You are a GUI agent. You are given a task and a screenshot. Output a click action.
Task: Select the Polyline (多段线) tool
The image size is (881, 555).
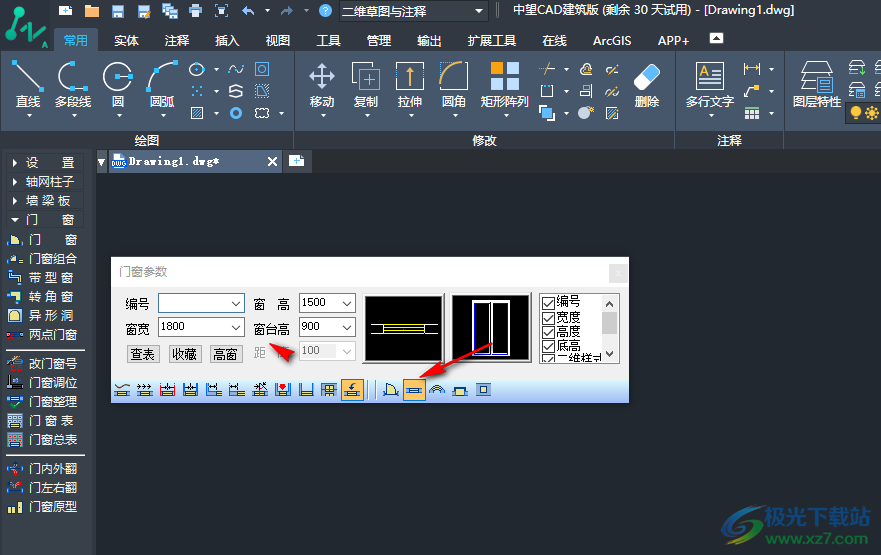click(x=73, y=85)
